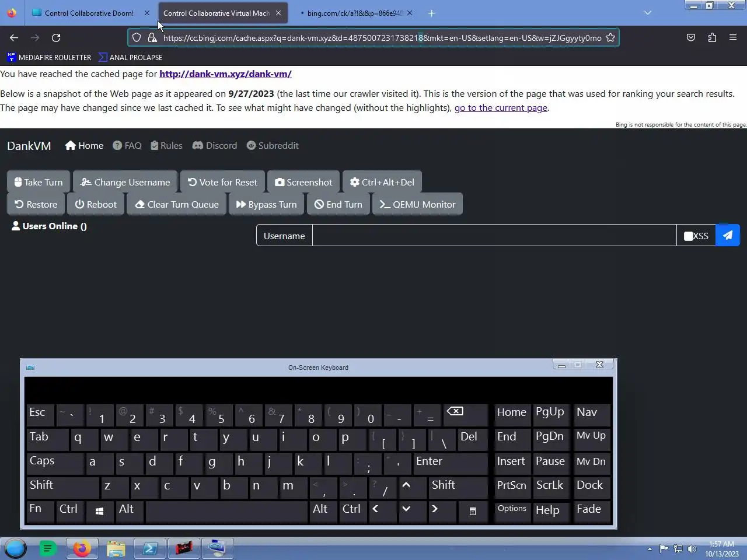Open a new tab with plus button
This screenshot has width=747, height=560.
tap(431, 13)
